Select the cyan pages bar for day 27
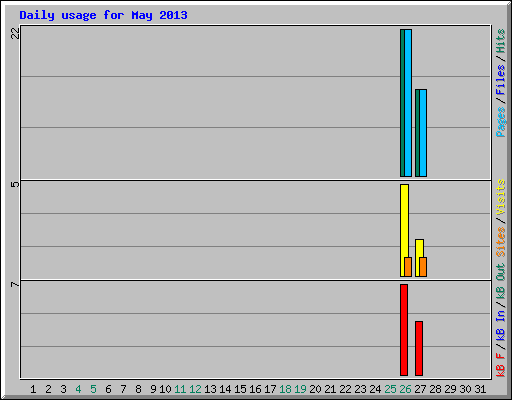 tap(423, 133)
